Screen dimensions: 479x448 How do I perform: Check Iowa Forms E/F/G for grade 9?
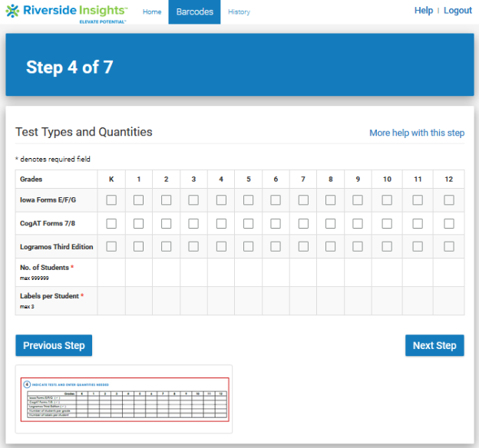click(358, 200)
